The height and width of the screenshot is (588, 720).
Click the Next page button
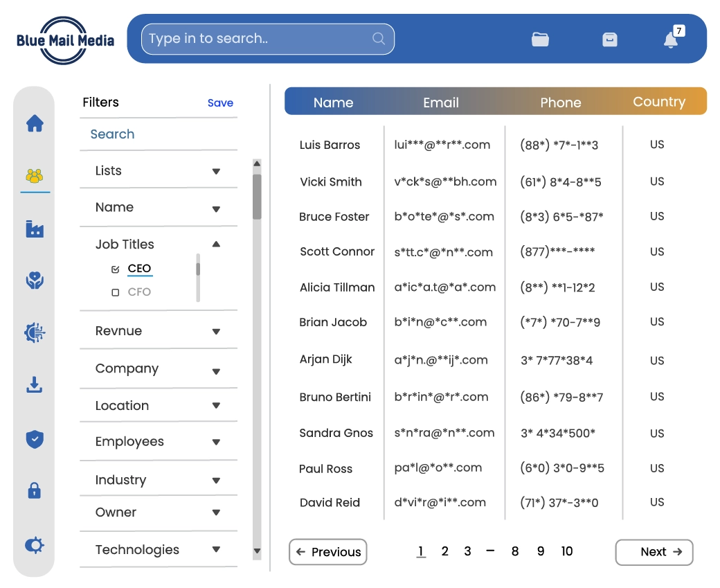[654, 552]
